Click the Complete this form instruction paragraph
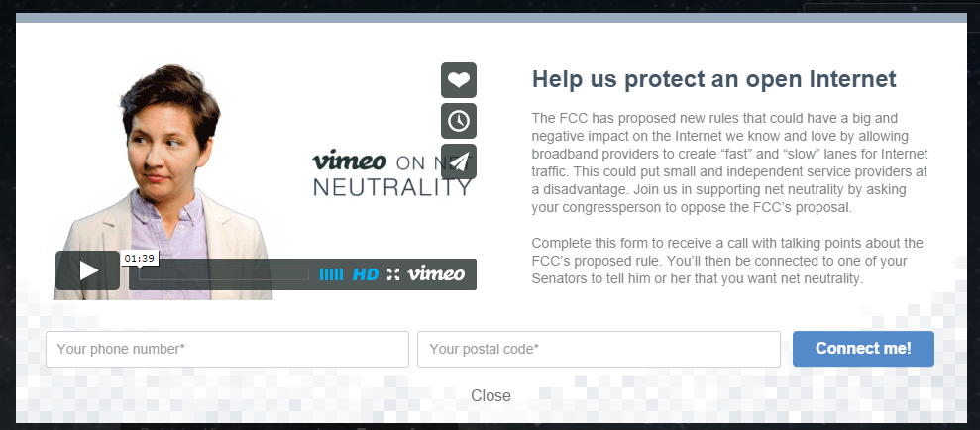Image resolution: width=980 pixels, height=430 pixels. 727,261
